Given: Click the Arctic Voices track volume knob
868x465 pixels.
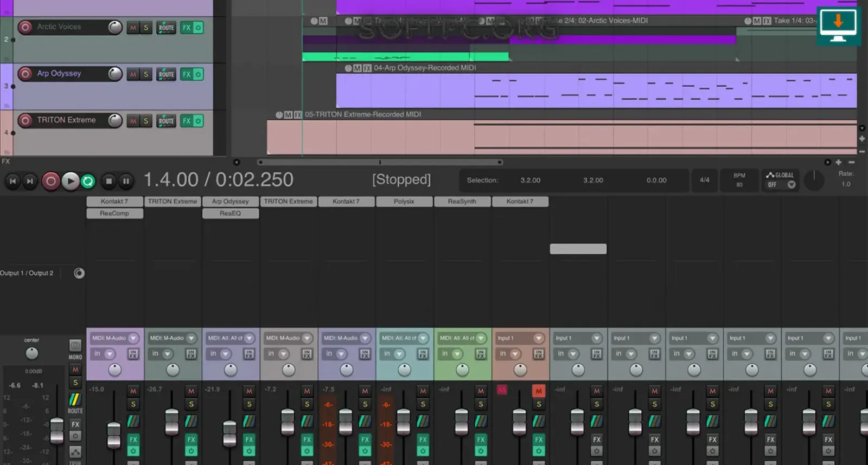Looking at the screenshot, I should click(x=115, y=27).
